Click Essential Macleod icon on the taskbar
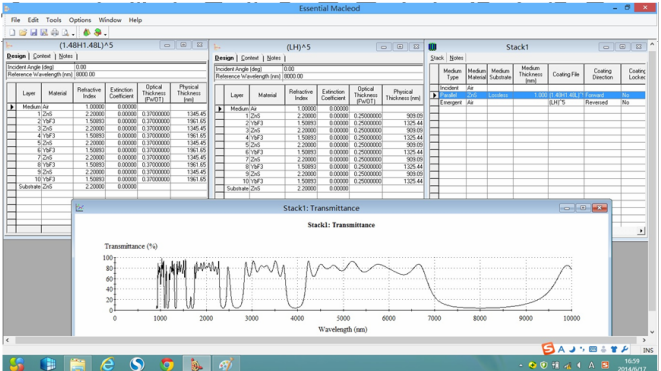The height and width of the screenshot is (371, 661). [196, 363]
